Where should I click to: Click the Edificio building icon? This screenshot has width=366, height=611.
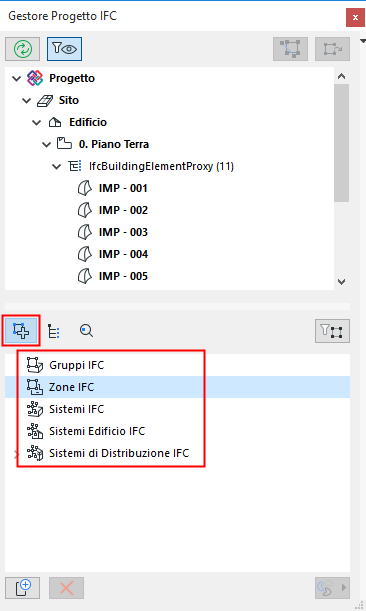pos(55,122)
